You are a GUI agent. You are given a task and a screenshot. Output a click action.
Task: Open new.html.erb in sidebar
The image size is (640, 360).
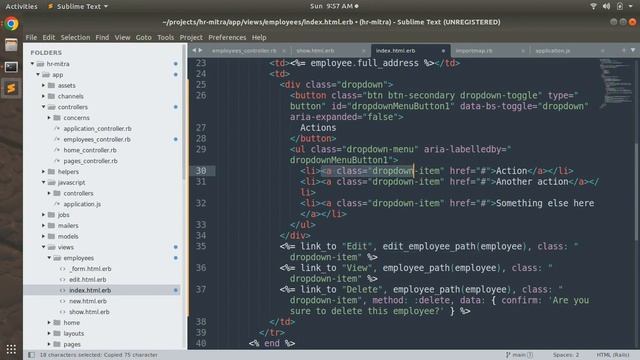[x=87, y=301]
